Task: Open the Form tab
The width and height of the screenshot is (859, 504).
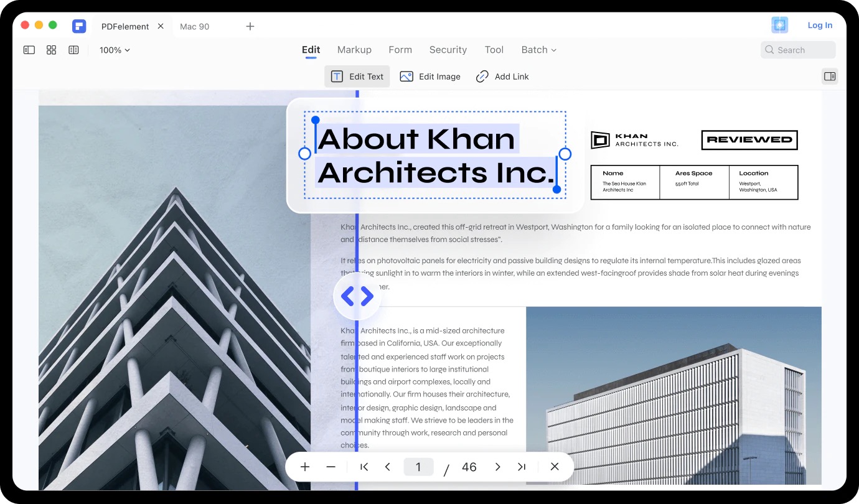Action: [x=400, y=50]
